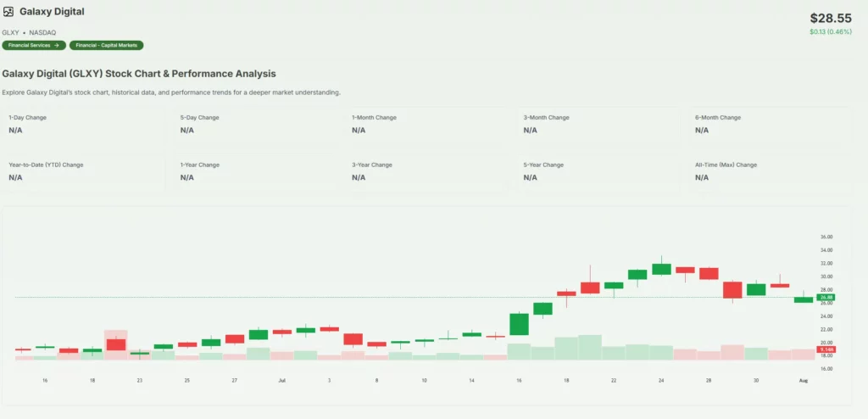Image resolution: width=868 pixels, height=419 pixels.
Task: Click the Jul label on the date axis
Action: tap(281, 382)
